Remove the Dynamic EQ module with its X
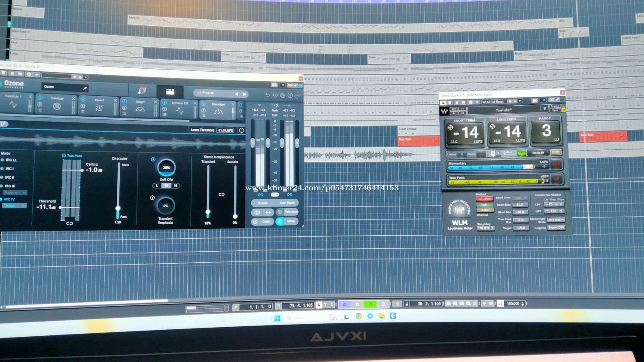Viewport: 644px width, 362px height. (195, 103)
